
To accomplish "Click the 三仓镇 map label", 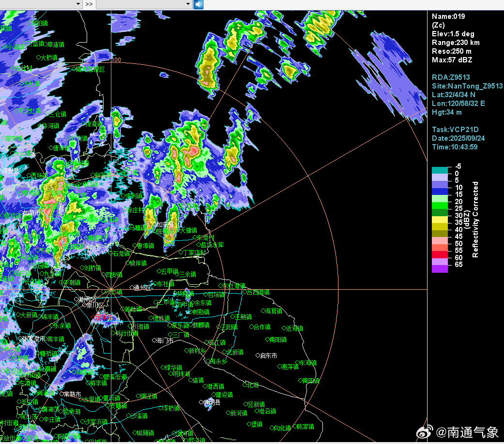I will (x=58, y=114).
